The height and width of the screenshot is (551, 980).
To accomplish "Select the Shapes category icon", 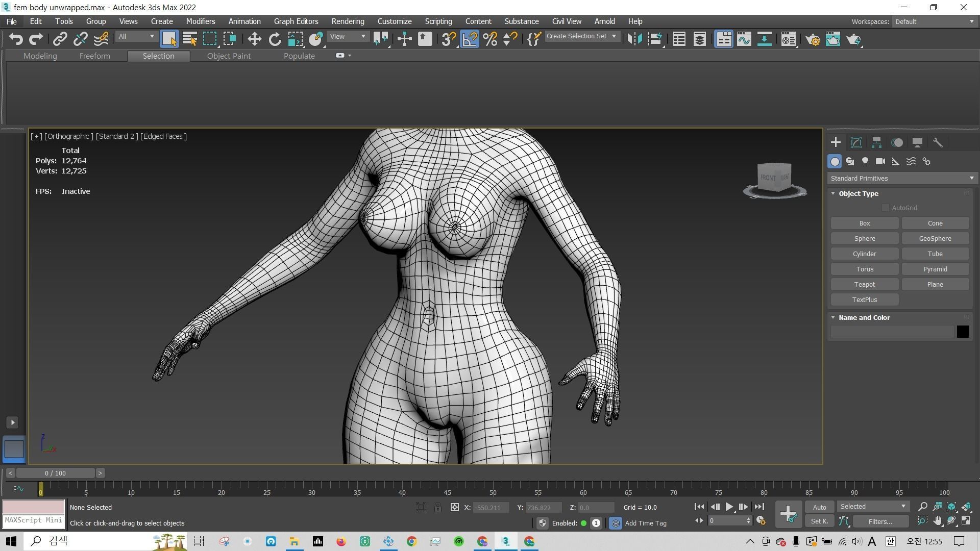I will pos(850,162).
